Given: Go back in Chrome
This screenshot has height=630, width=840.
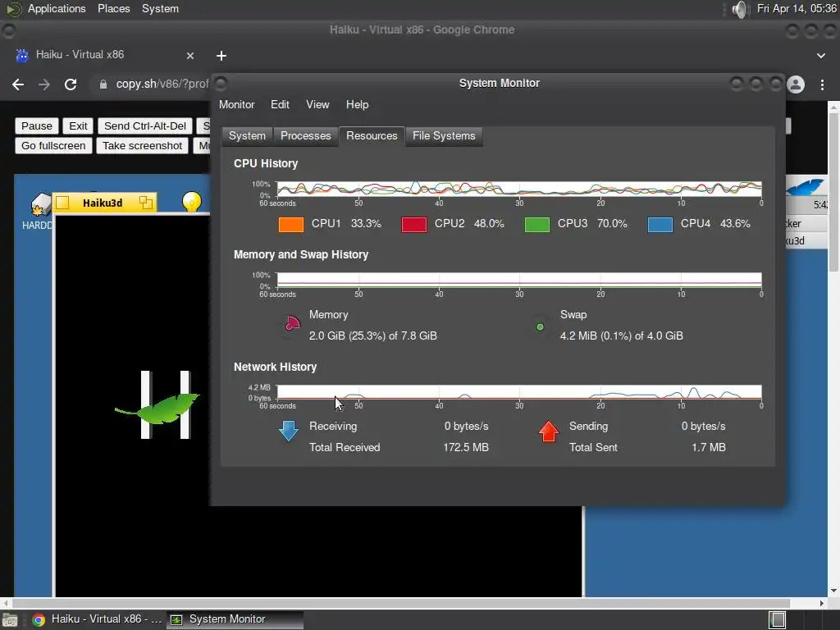Looking at the screenshot, I should point(18,84).
